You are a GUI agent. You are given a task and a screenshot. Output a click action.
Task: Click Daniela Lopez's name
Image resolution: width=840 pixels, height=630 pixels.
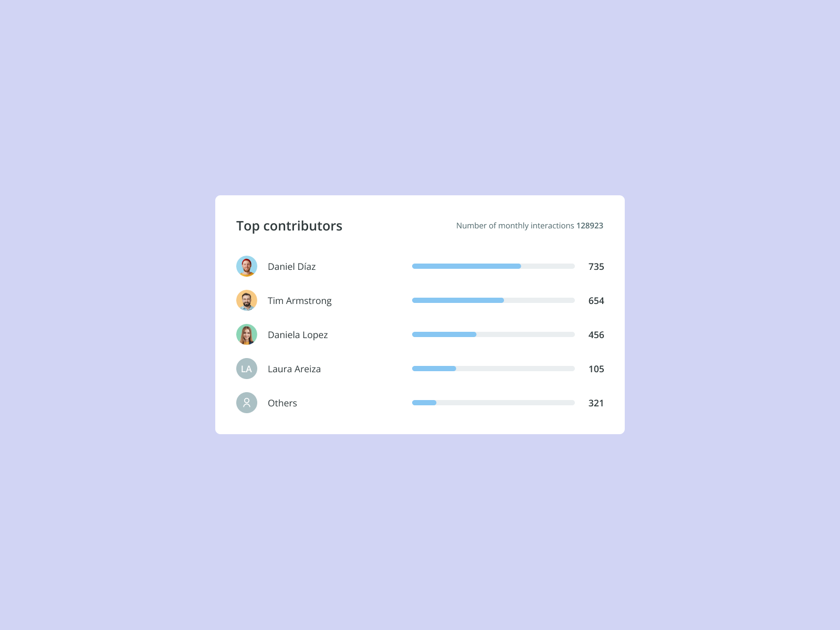coord(298,334)
